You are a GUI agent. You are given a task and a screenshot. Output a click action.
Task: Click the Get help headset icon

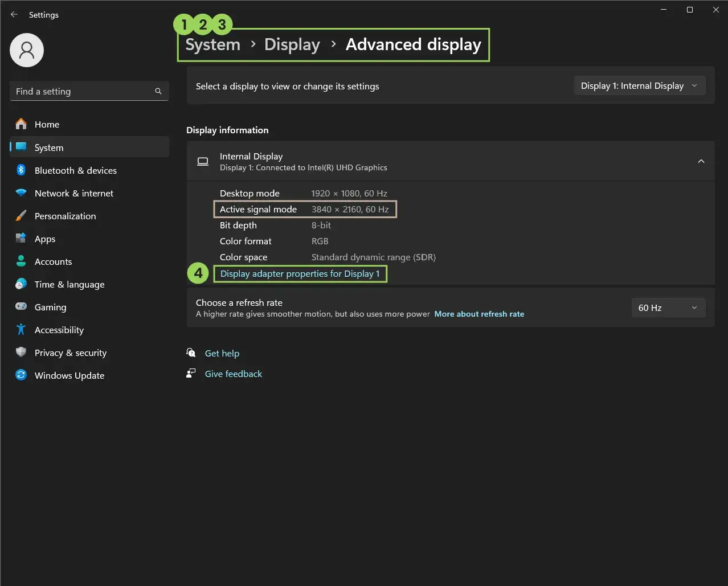click(191, 353)
